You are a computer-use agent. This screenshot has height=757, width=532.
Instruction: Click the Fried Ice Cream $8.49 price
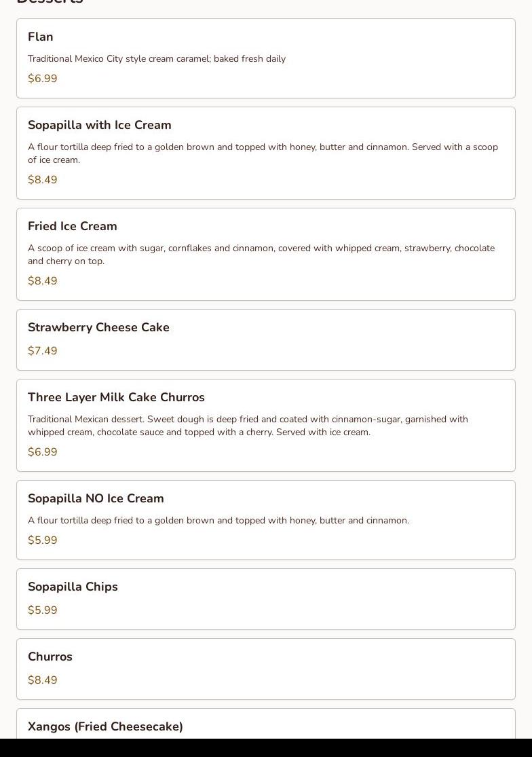point(43,281)
